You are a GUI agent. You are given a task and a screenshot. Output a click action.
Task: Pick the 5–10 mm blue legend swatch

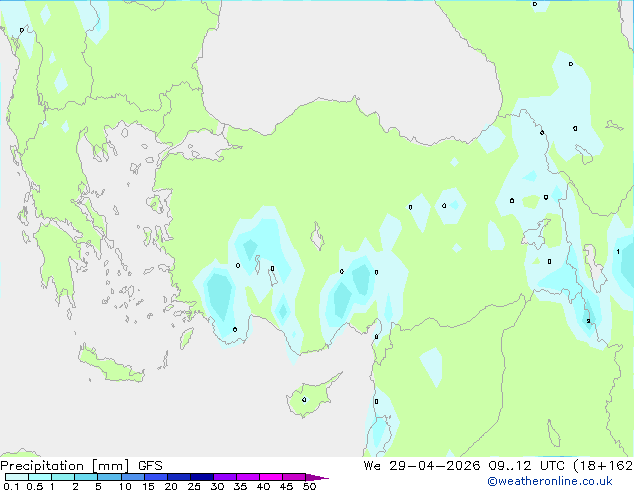tap(109, 477)
